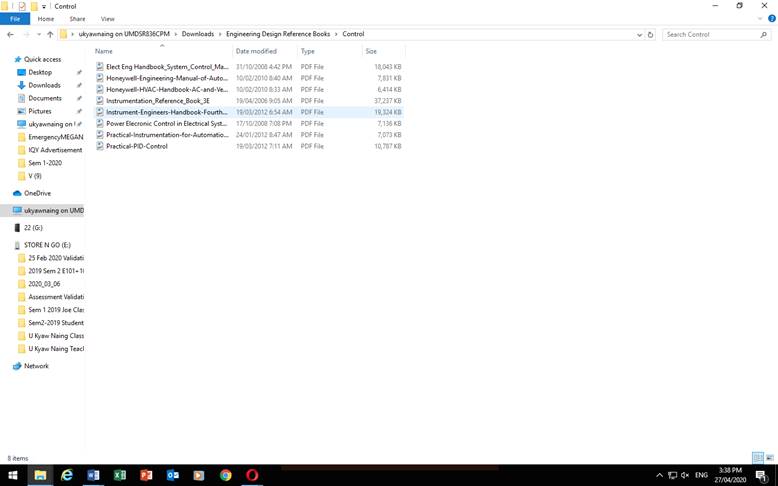Click the muted volume tray icon

pyautogui.click(x=685, y=475)
